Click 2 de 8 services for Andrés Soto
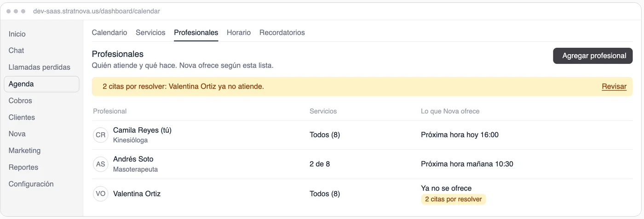The height and width of the screenshot is (219, 644). click(320, 164)
